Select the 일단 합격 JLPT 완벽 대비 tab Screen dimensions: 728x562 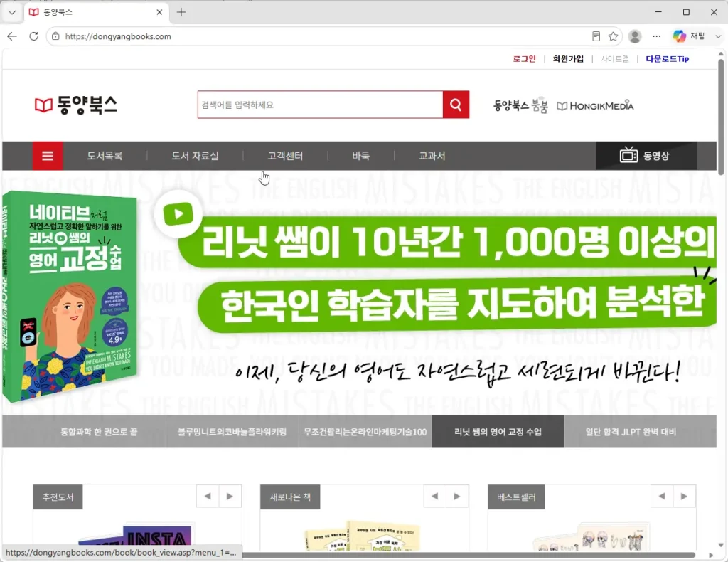pyautogui.click(x=631, y=432)
